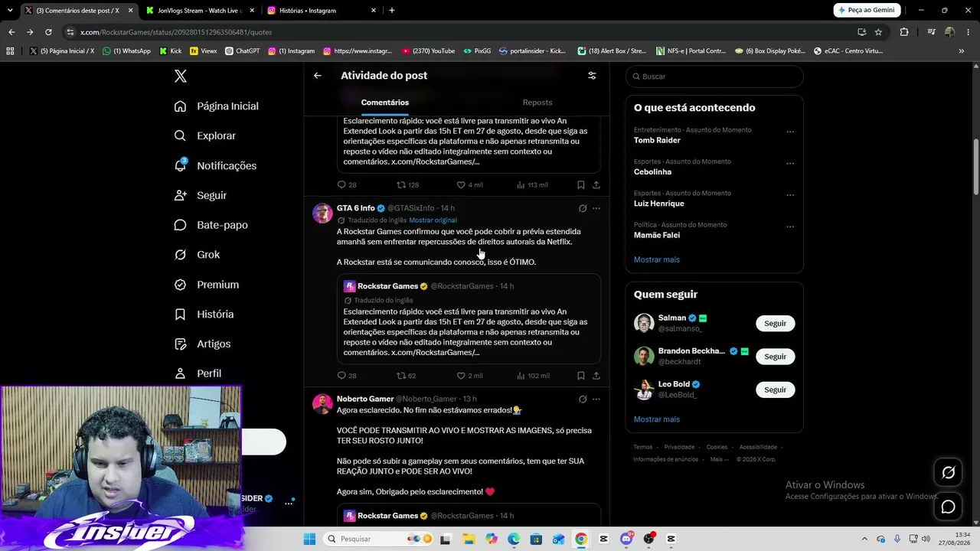The image size is (980, 551).
Task: Select the Comentários tab
Action: coord(385,103)
